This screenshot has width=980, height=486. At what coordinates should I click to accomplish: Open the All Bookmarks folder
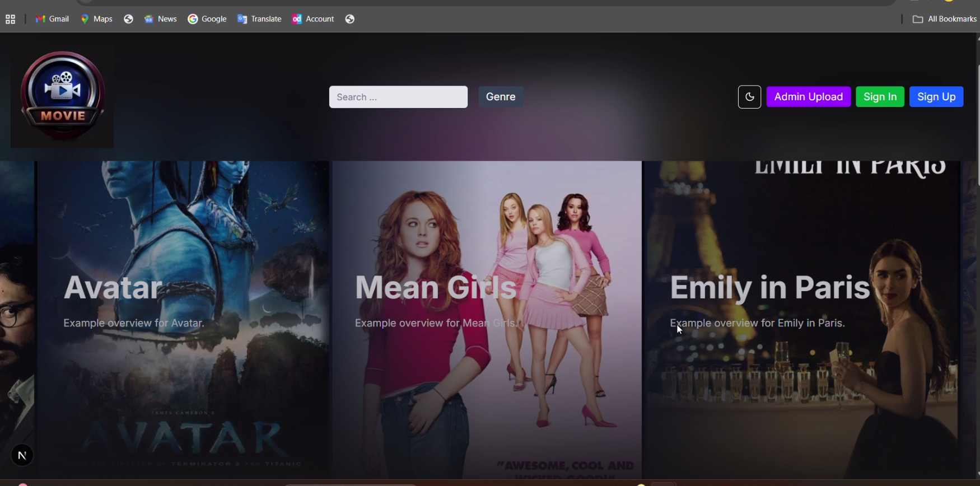tap(945, 19)
